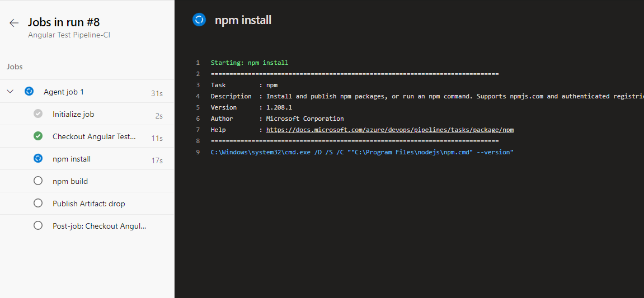The image size is (644, 298).
Task: Click log line number 9
Action: tap(198, 152)
